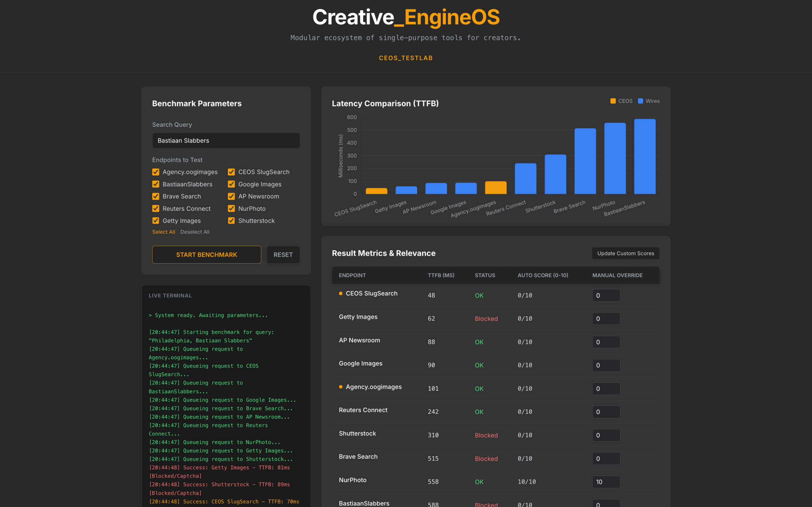The image size is (812, 507).
Task: Disable the Brave Search checkbox
Action: point(156,196)
